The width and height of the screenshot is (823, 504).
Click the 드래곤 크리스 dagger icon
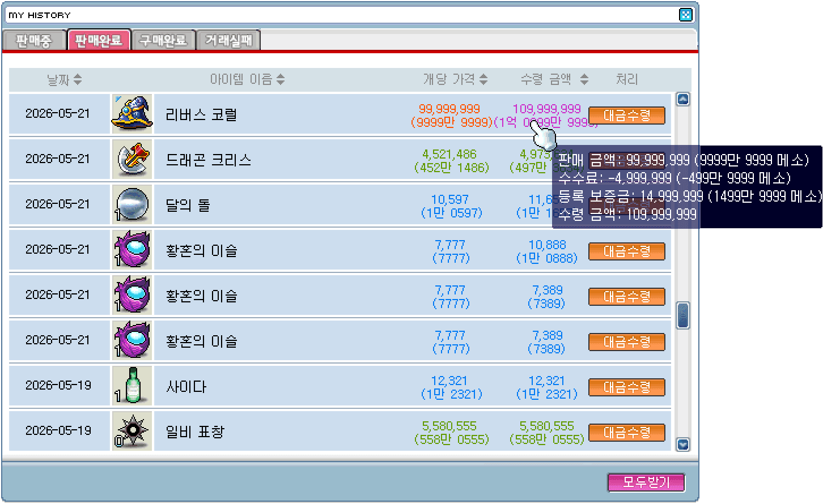tap(132, 159)
